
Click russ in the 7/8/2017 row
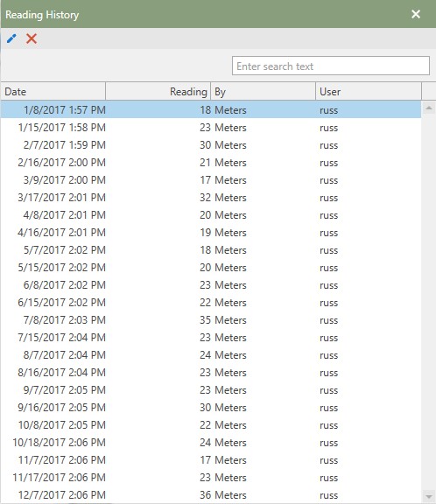tap(328, 321)
